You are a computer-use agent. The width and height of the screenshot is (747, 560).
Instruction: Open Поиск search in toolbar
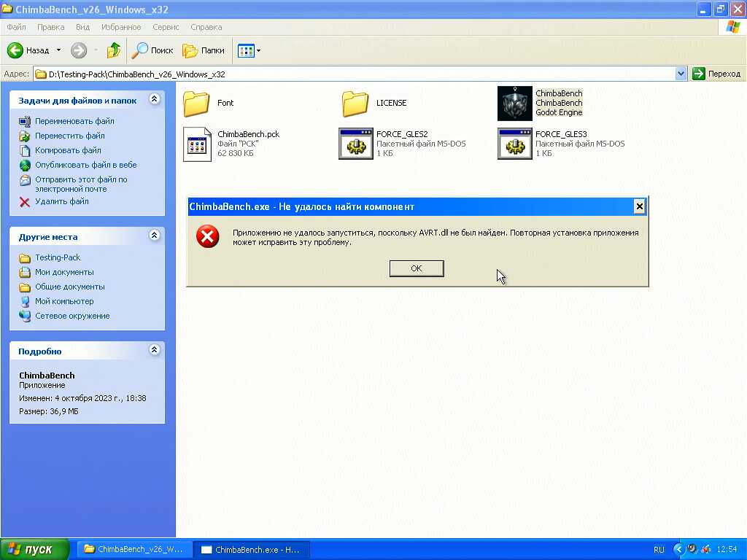(152, 50)
